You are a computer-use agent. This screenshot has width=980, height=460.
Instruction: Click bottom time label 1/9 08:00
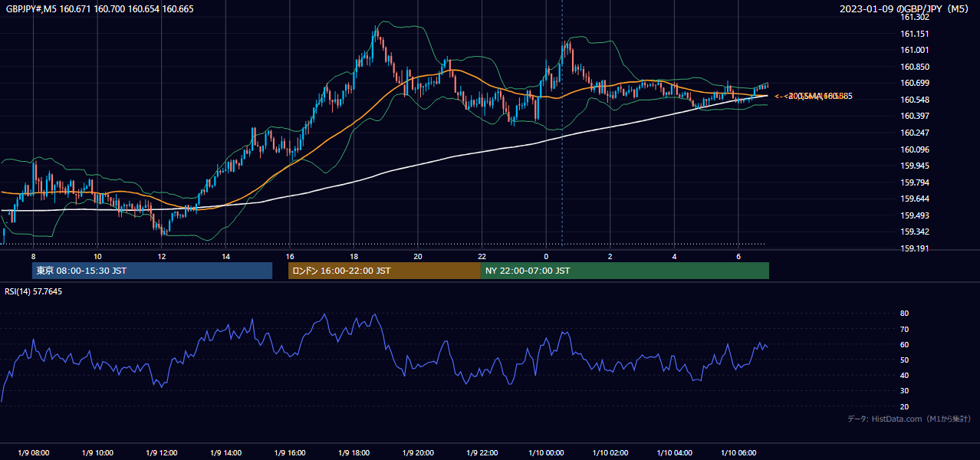click(x=33, y=453)
